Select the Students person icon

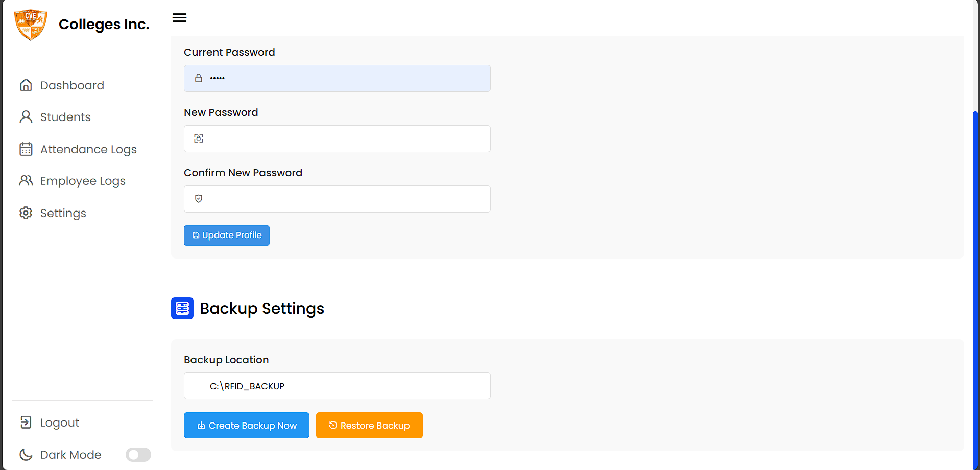click(x=26, y=116)
